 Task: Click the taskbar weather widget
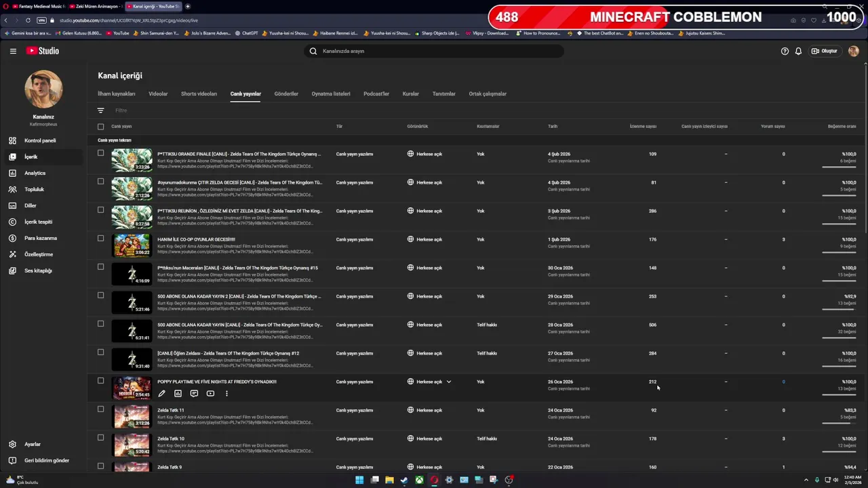click(x=22, y=480)
